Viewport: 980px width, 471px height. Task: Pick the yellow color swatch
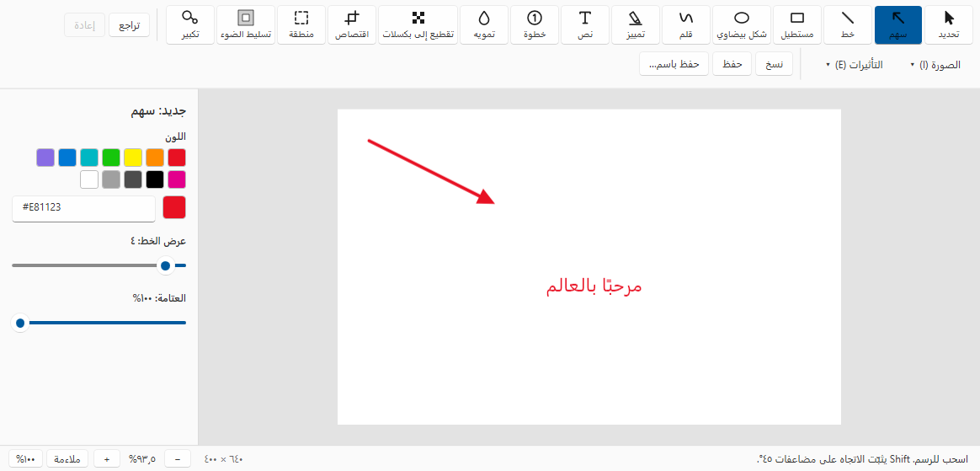point(133,158)
